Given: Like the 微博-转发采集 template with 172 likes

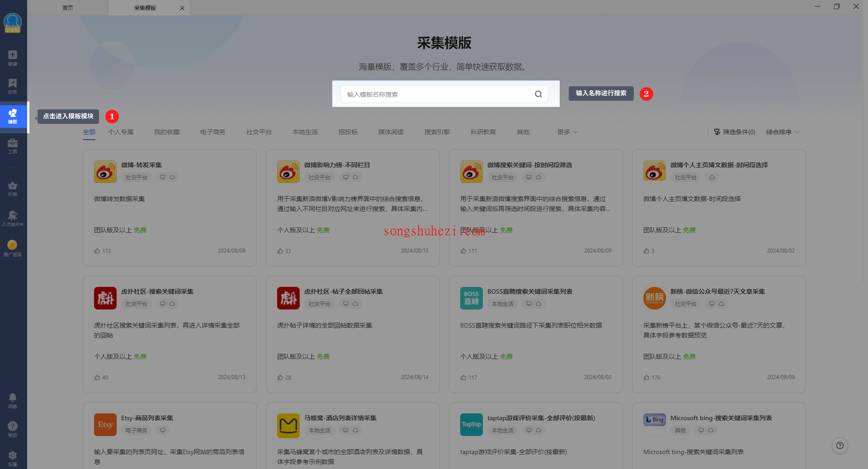Looking at the screenshot, I should 97,251.
